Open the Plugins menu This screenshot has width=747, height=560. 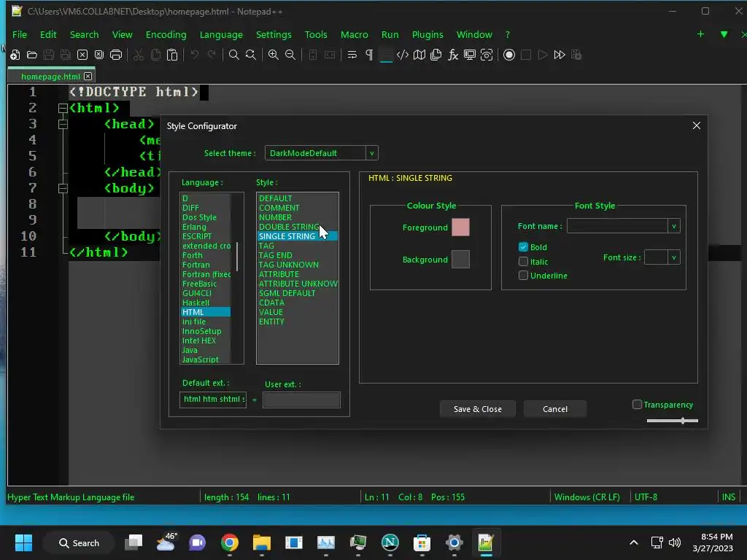427,34
